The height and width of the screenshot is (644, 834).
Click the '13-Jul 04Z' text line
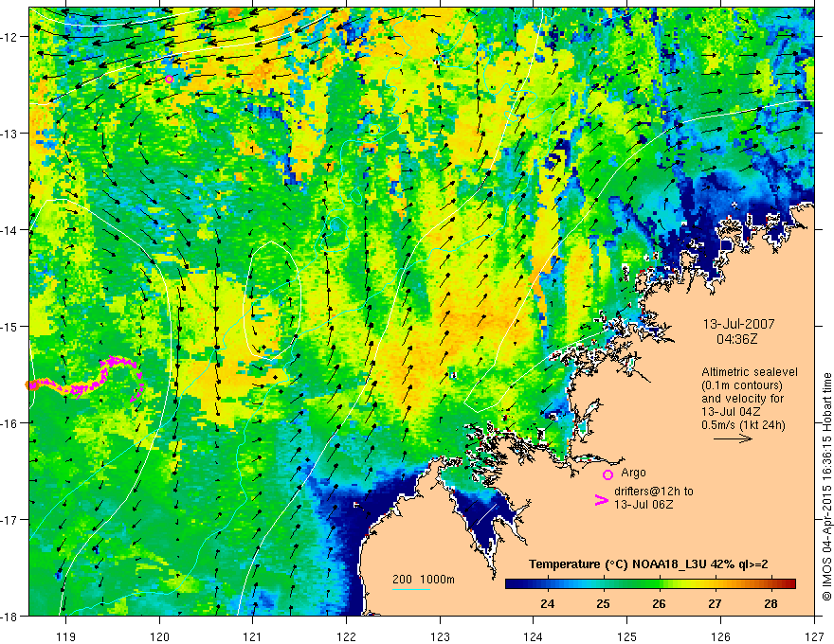coord(731,412)
